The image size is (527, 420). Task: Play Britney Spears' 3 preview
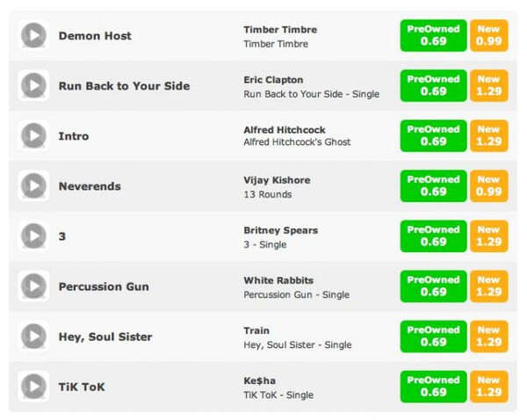tap(33, 235)
